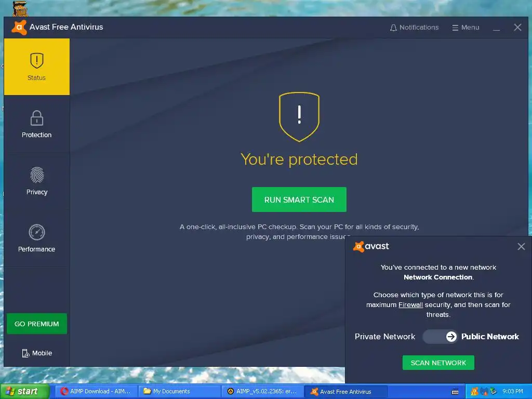This screenshot has width=532, height=399.
Task: Click the 9:03 PM clock
Action: (x=513, y=392)
